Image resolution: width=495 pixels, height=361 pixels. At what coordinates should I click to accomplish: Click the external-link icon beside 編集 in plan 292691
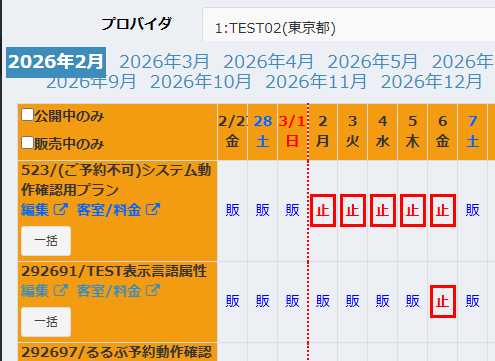pos(61,291)
